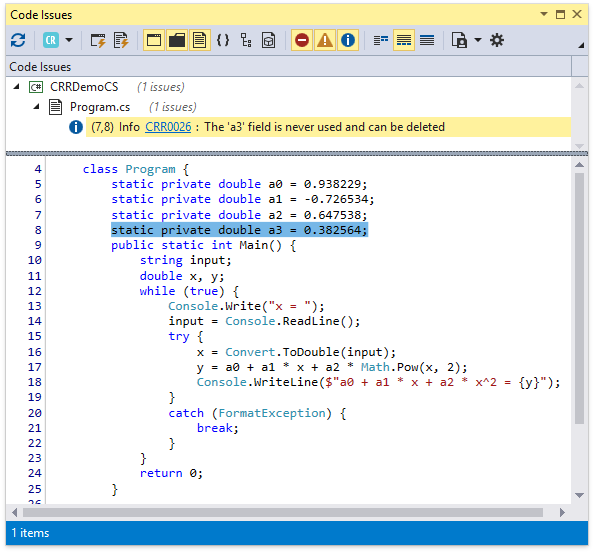Click the Console.WriteLine call on line 18
The image size is (594, 553).
378,383
